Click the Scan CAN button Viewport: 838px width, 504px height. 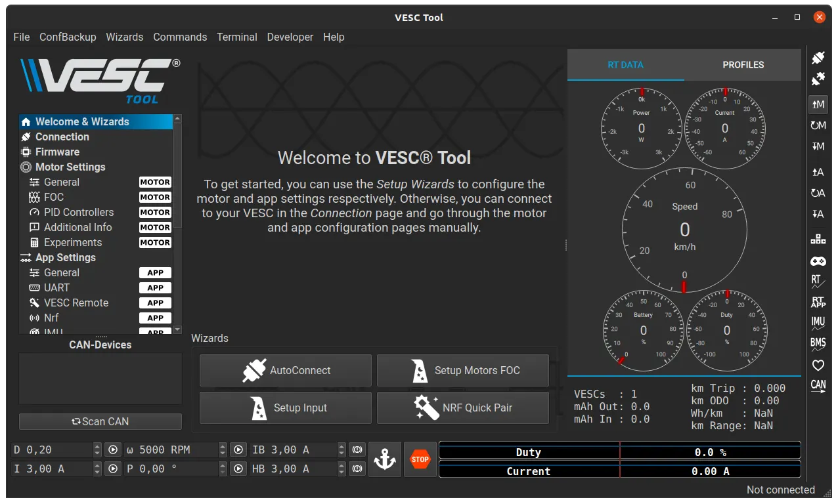100,421
